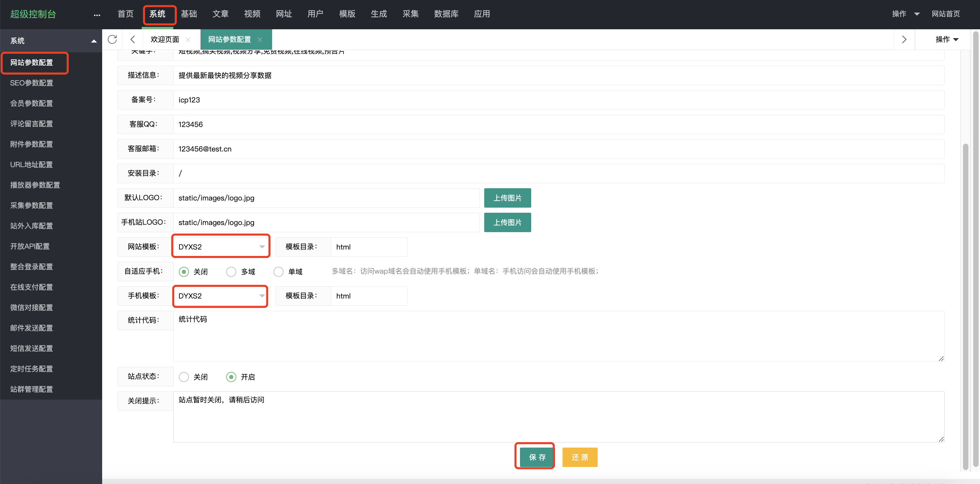The height and width of the screenshot is (484, 980).
Task: Click 还原 button
Action: pos(580,457)
